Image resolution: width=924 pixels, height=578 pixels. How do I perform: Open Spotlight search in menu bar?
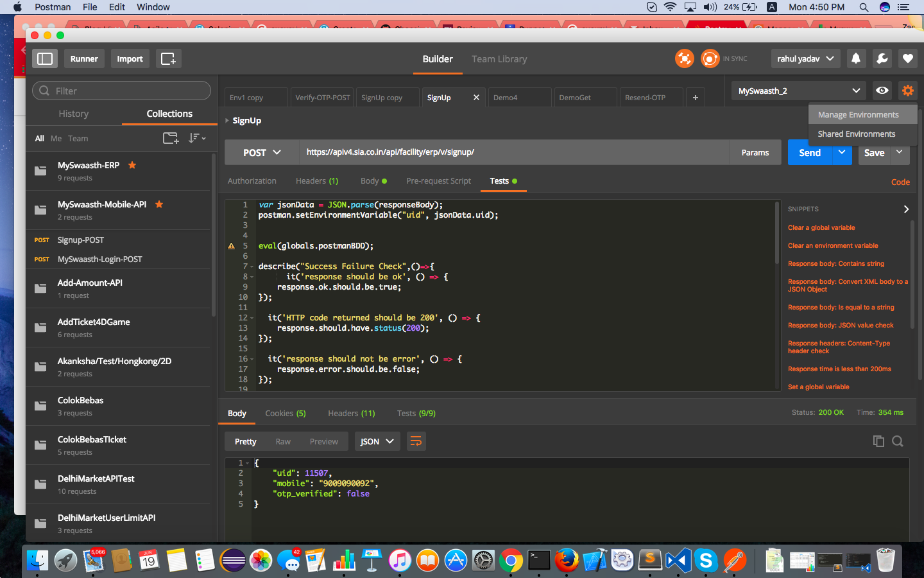(x=864, y=7)
